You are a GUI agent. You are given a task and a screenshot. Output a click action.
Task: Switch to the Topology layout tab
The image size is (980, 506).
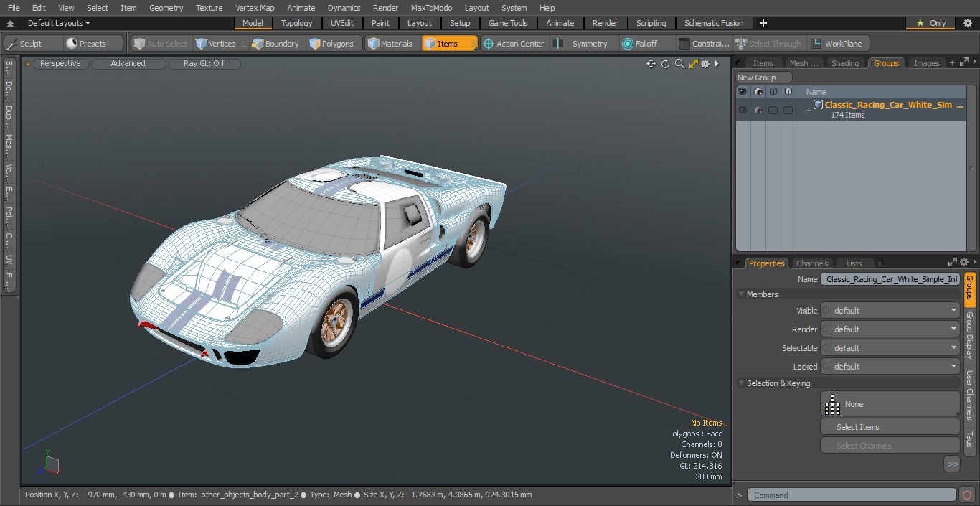tap(297, 23)
